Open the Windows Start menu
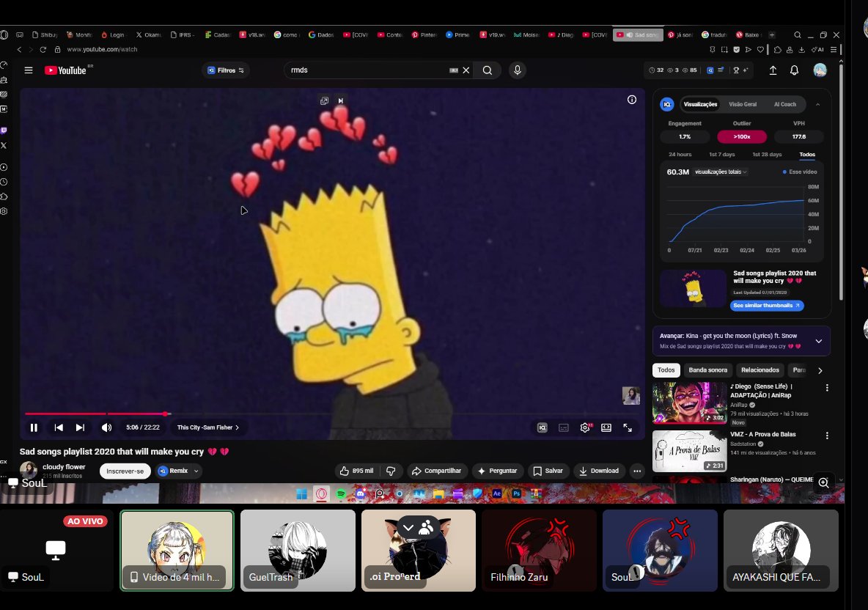The height and width of the screenshot is (610, 868). click(x=302, y=493)
